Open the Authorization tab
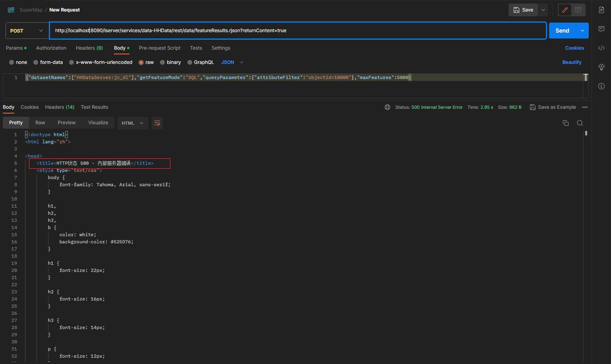This screenshot has width=611, height=364. (51, 48)
